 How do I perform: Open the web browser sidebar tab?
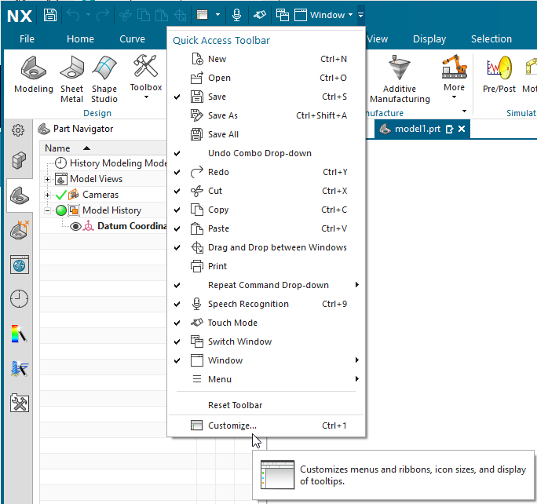click(x=19, y=265)
